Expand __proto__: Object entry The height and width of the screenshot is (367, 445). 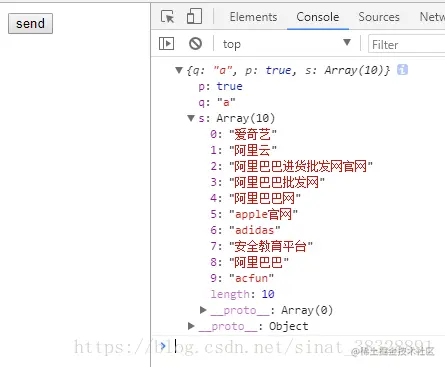(x=191, y=326)
